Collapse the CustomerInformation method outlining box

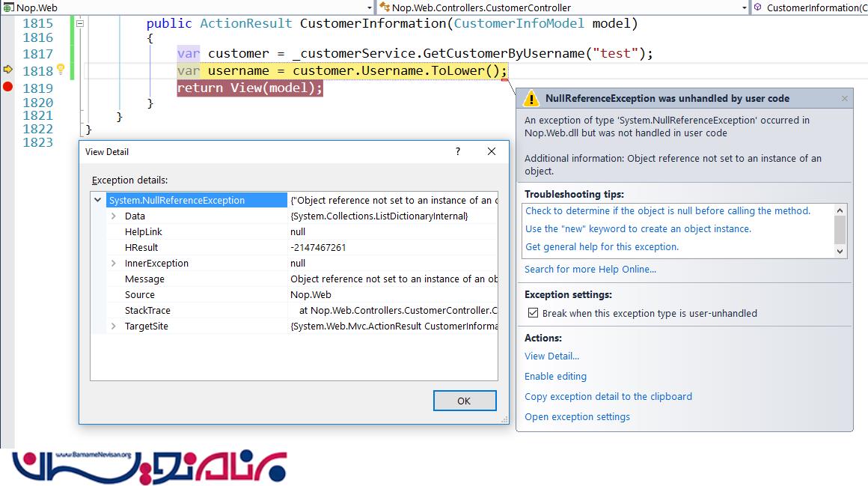pos(79,23)
